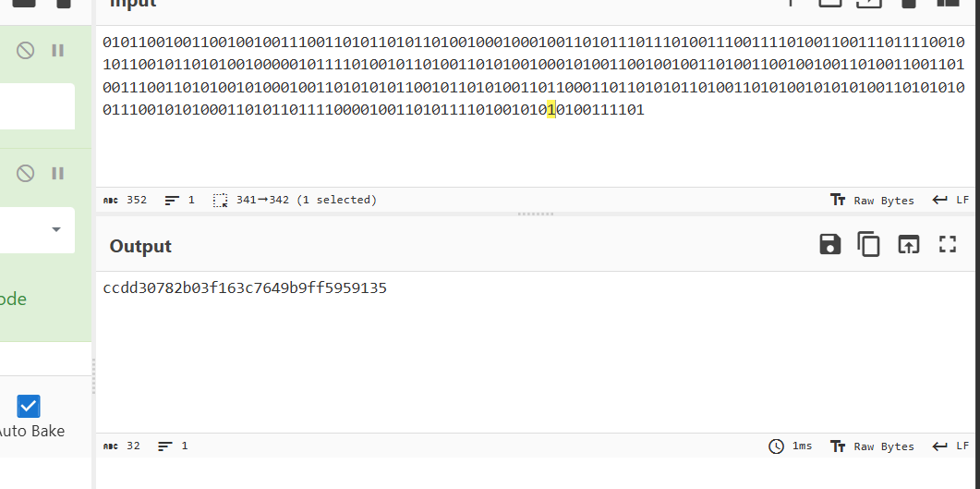Change the Input LF end-of-line sequence

pyautogui.click(x=950, y=200)
